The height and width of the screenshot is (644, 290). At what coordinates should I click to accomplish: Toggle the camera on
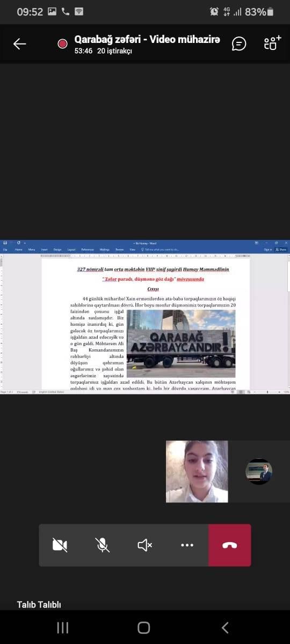60,545
